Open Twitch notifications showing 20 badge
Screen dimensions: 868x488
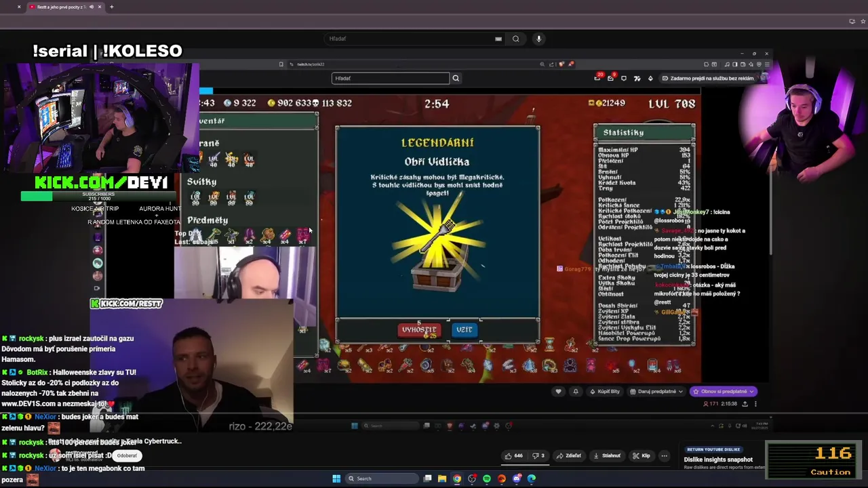(x=597, y=78)
